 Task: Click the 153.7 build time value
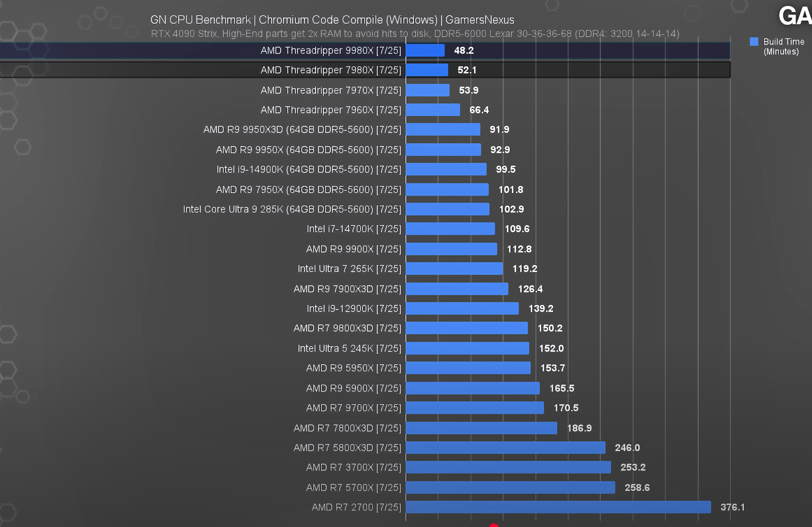pos(552,368)
